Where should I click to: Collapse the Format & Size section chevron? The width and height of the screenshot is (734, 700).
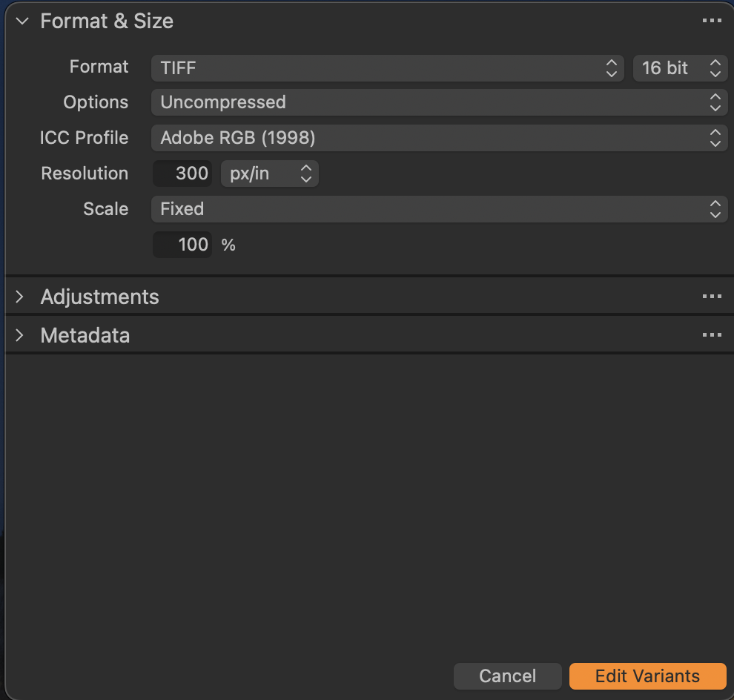click(x=22, y=21)
